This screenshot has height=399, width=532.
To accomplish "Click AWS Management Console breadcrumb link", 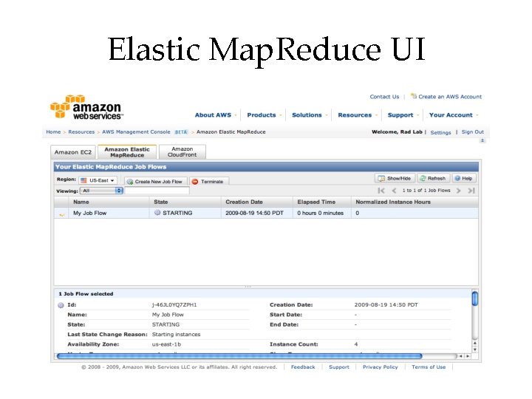I will coord(136,132).
